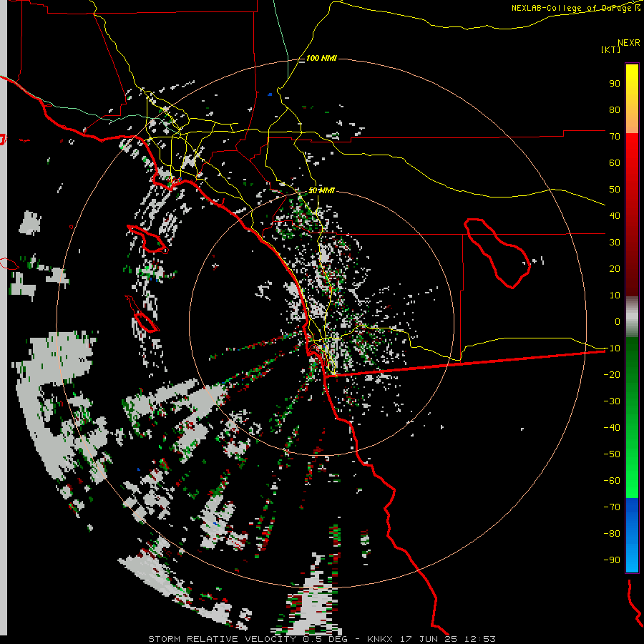Select the -70 value on the velocity legend
This screenshot has height=644, width=644.
[612, 507]
